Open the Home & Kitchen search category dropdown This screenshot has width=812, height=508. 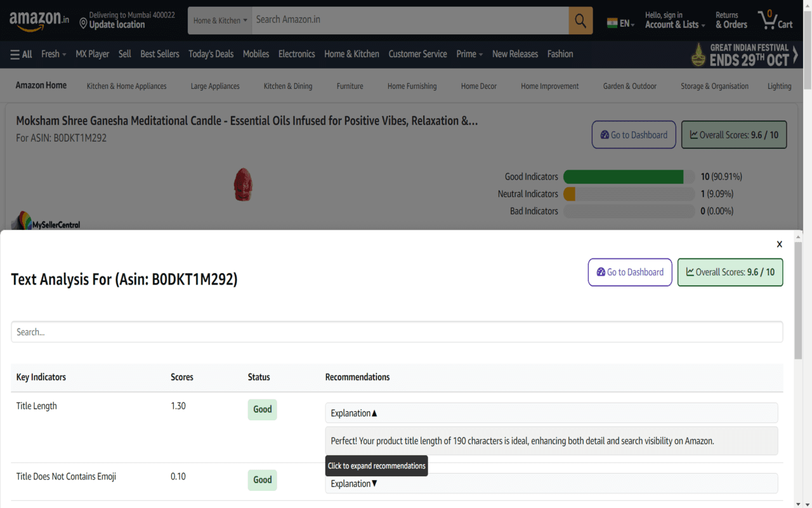pyautogui.click(x=220, y=20)
